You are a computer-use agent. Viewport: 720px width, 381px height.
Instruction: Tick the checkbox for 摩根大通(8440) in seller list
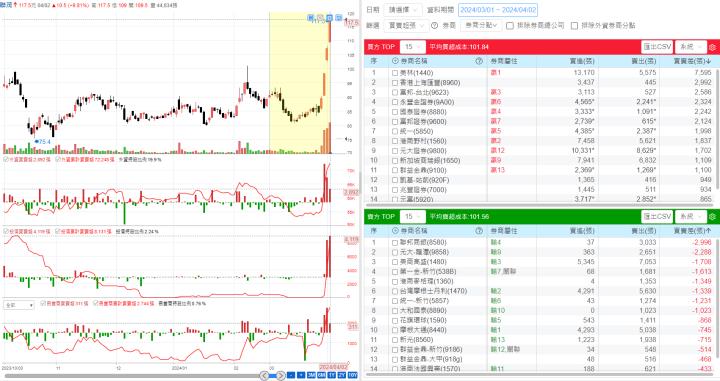395,330
